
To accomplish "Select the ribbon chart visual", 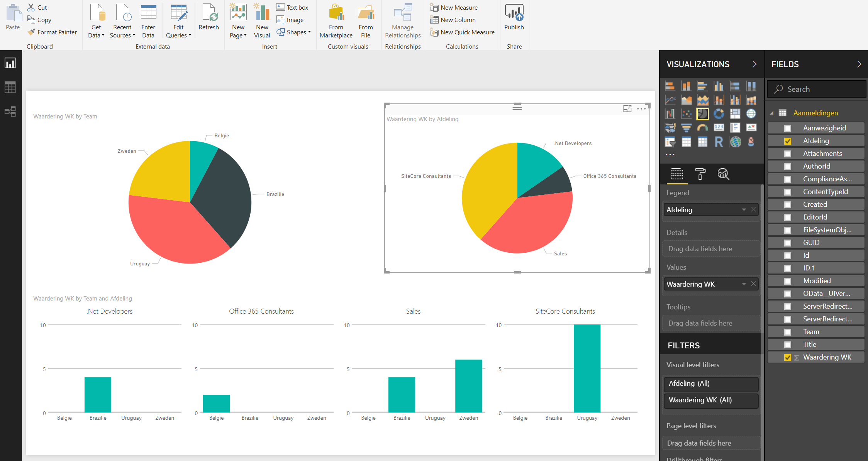I will [751, 100].
